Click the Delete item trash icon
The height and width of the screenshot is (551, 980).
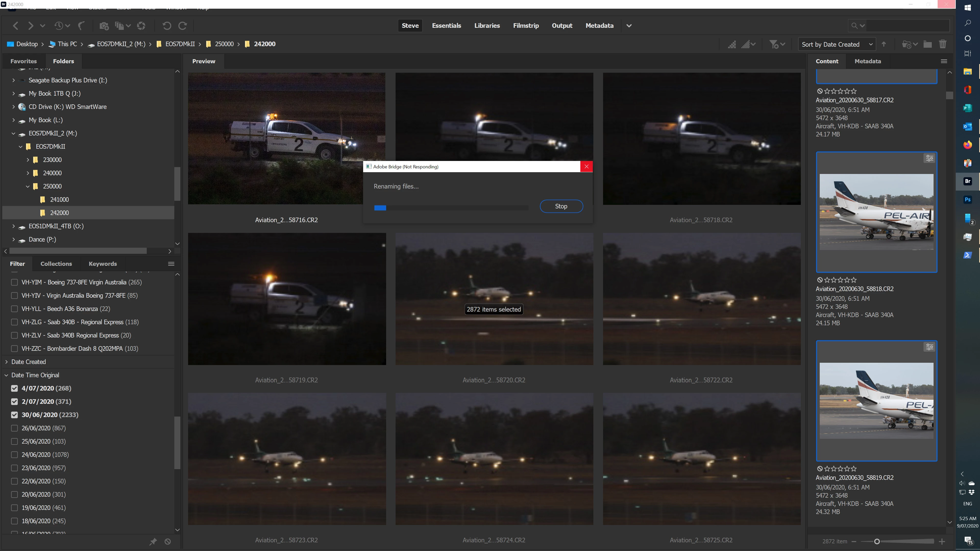click(x=942, y=44)
